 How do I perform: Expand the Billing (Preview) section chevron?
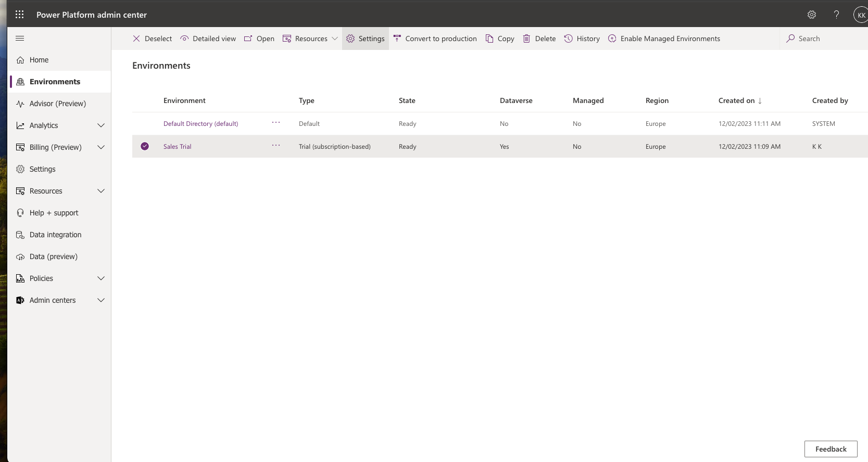[101, 147]
